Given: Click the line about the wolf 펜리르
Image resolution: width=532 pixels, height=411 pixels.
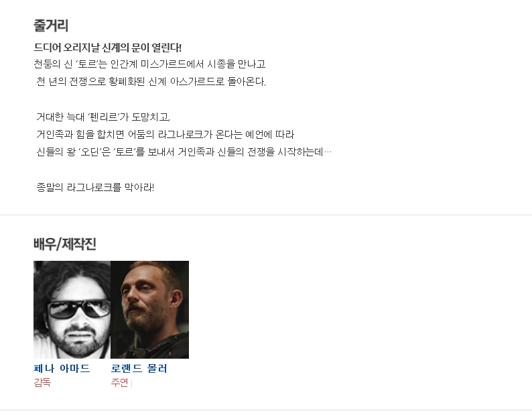Looking at the screenshot, I should click(103, 117).
